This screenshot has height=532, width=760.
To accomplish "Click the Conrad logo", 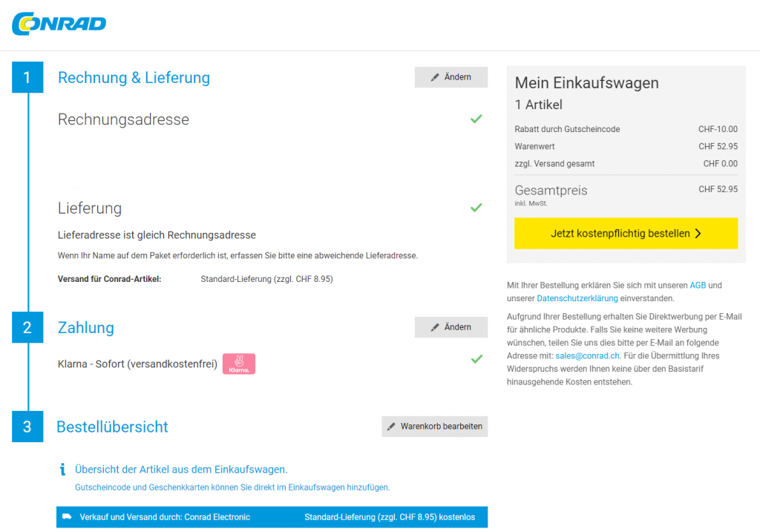I will pos(59,23).
